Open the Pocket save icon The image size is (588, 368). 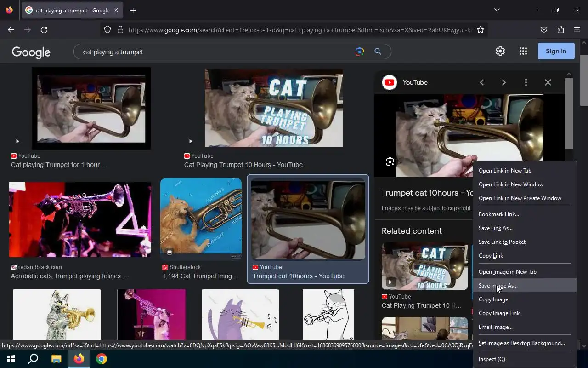coord(544,29)
